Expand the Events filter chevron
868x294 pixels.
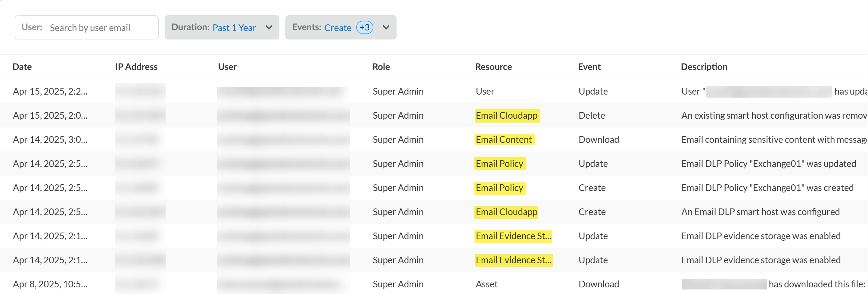[386, 28]
